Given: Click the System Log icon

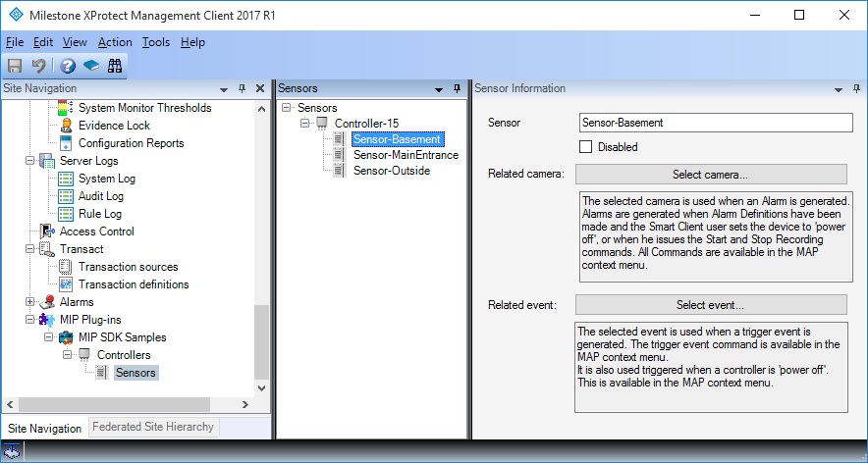Looking at the screenshot, I should pyautogui.click(x=66, y=179).
